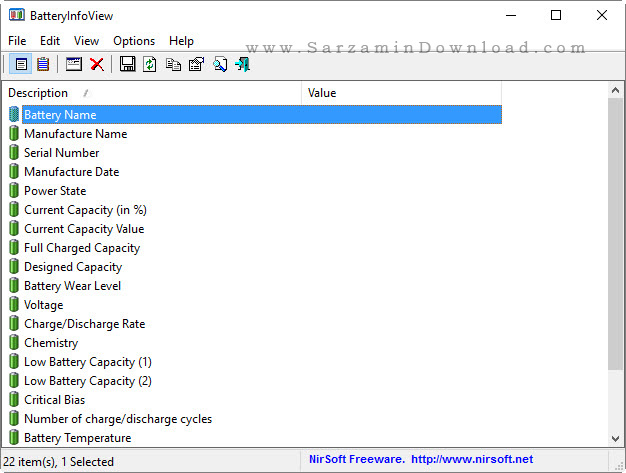The image size is (626, 473).
Task: Switch to the Show Battery Information view icon
Action: point(21,65)
